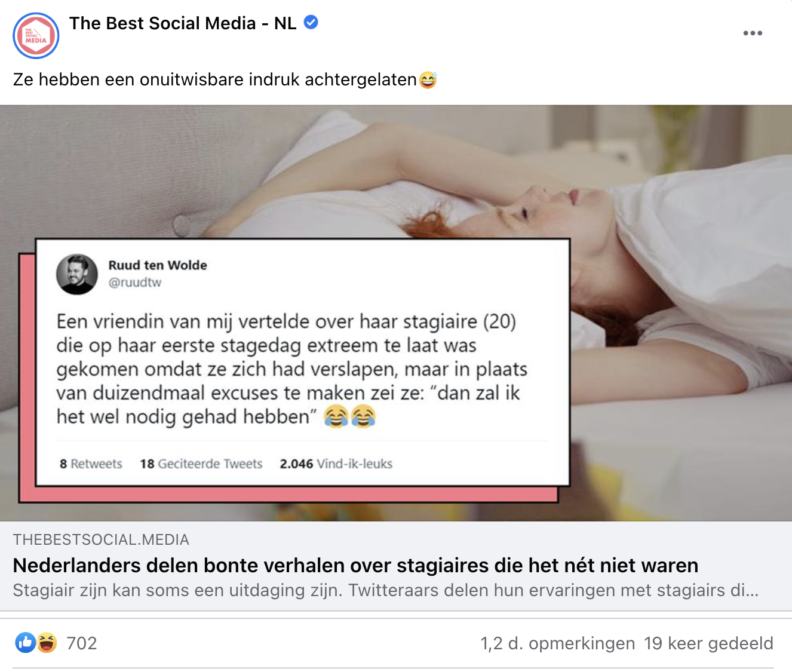Open The Best Social Media - NL page
The image size is (792, 672).
pos(183,23)
